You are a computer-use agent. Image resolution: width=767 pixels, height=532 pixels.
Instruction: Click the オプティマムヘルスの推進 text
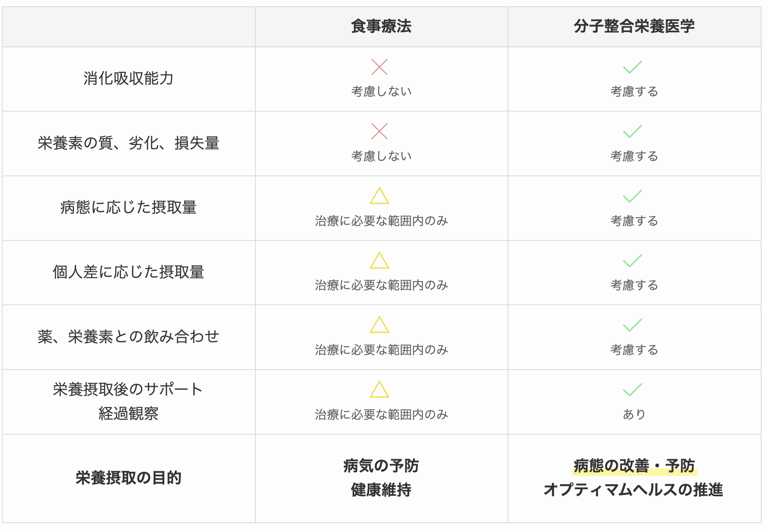(633, 490)
